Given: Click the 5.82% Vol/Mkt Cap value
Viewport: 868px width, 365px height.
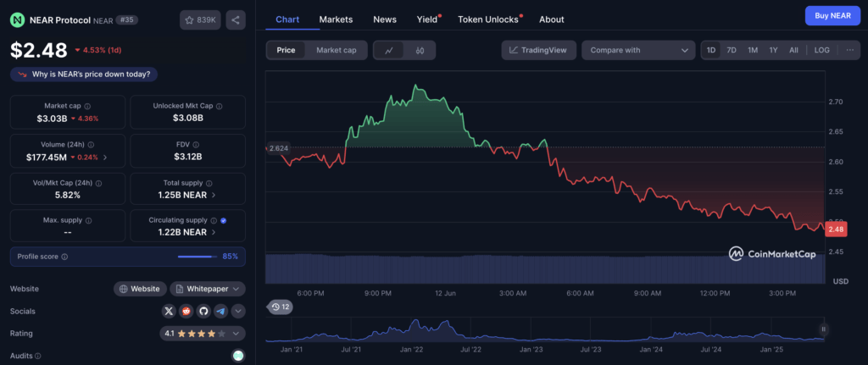Looking at the screenshot, I should [x=68, y=195].
